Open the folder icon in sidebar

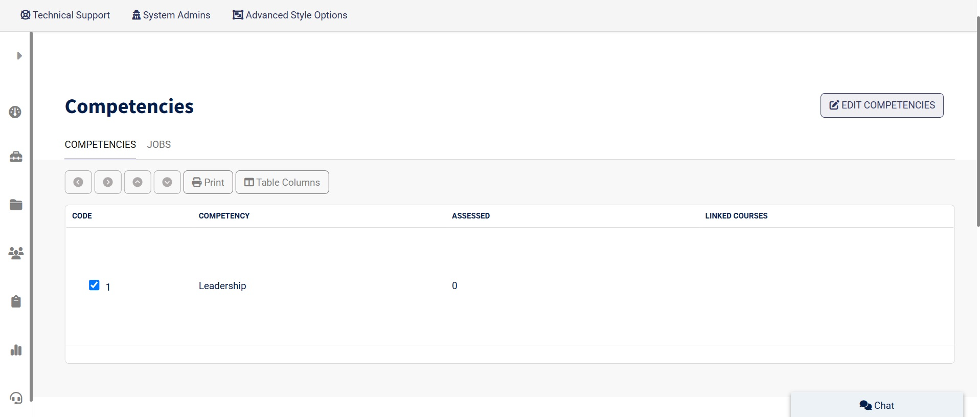16,205
